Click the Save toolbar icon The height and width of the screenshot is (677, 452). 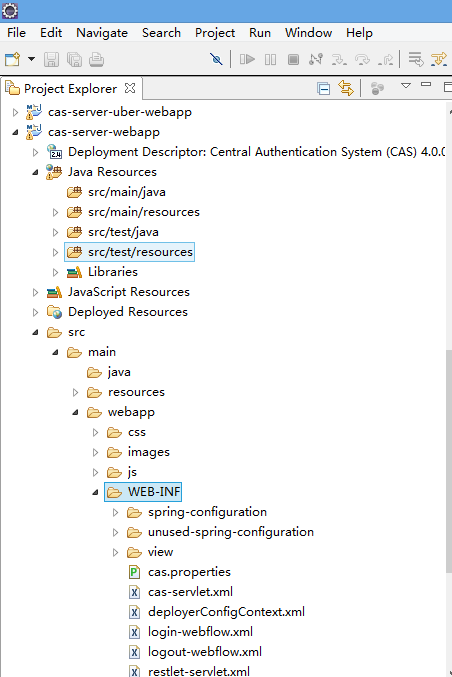point(51,59)
